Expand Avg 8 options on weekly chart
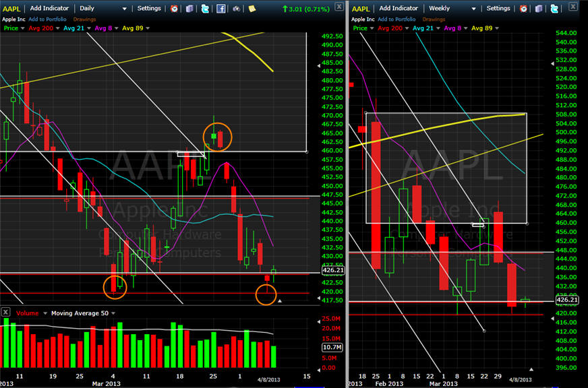 click(x=465, y=28)
